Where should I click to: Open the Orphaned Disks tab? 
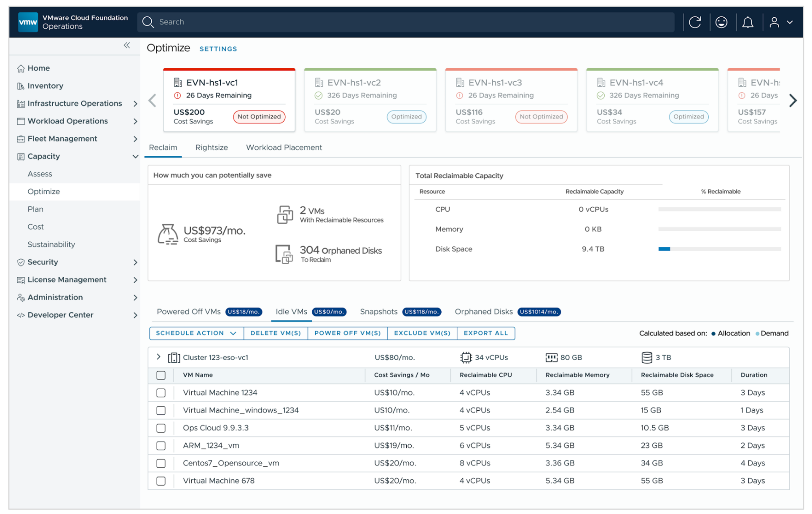click(x=483, y=312)
